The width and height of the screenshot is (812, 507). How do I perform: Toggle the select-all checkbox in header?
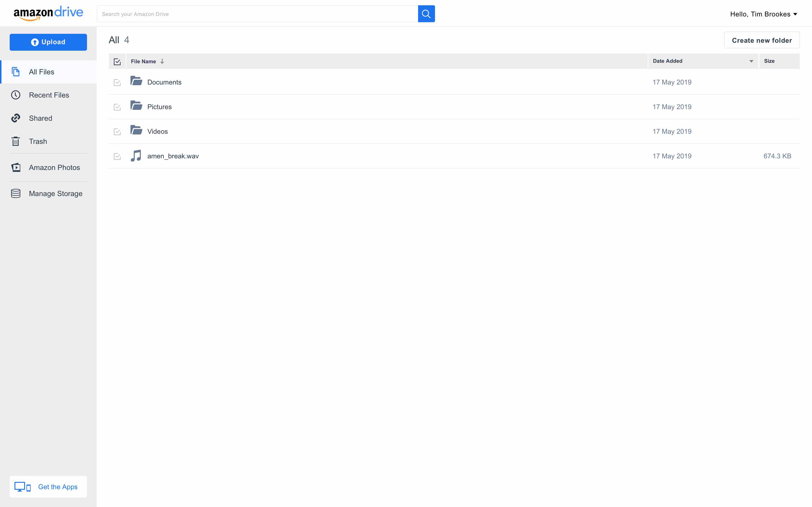(117, 61)
